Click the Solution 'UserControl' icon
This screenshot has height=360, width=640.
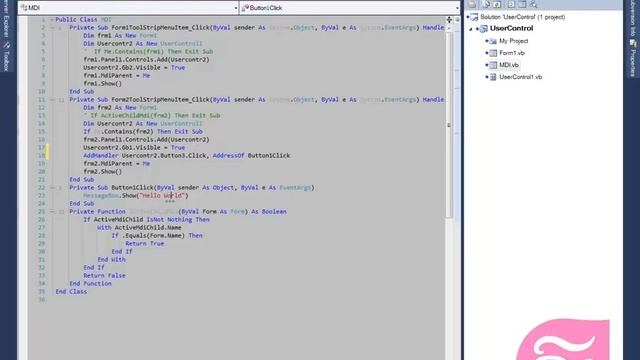point(474,17)
